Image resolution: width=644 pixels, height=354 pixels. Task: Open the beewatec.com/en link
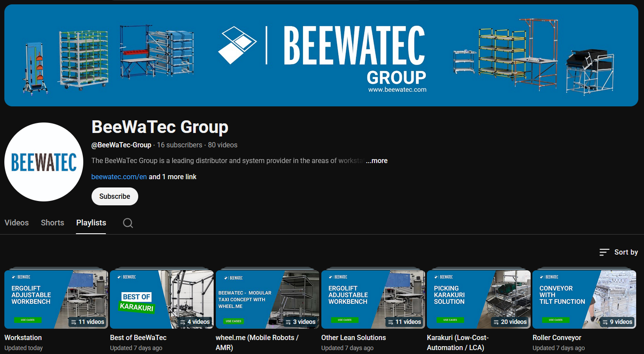click(119, 177)
